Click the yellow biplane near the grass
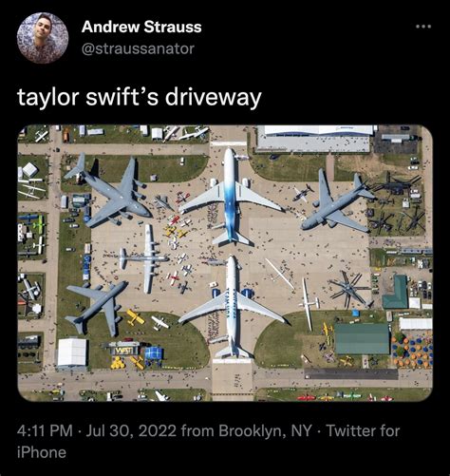This screenshot has height=476, width=450. (x=136, y=317)
